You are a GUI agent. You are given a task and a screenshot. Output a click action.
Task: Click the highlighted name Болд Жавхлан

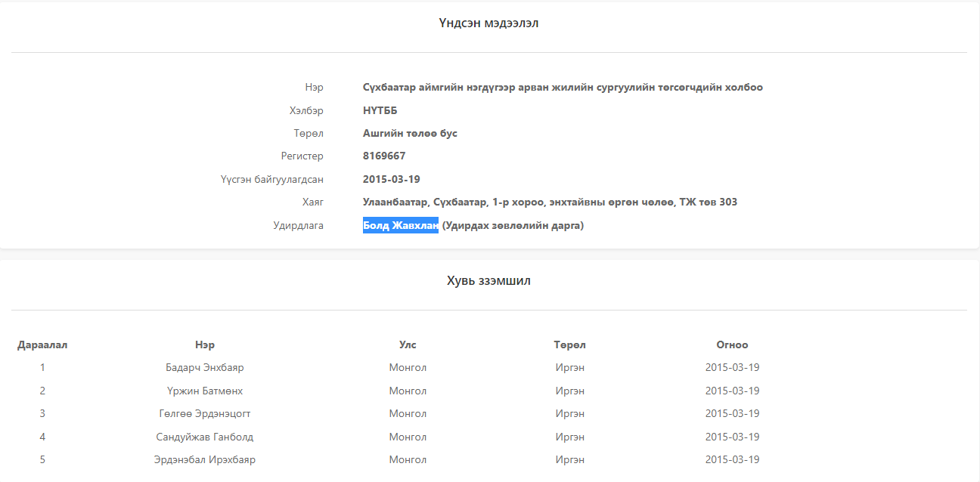click(x=400, y=225)
